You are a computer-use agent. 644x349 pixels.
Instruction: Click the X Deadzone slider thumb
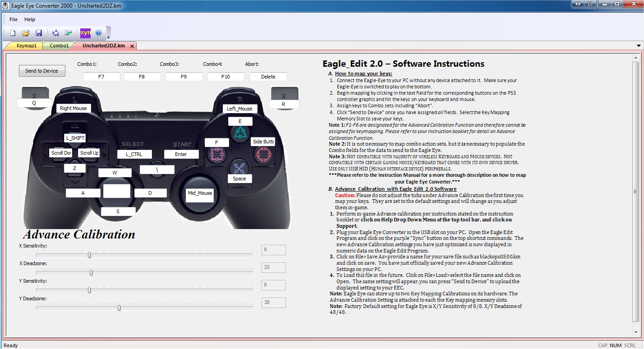point(91,273)
